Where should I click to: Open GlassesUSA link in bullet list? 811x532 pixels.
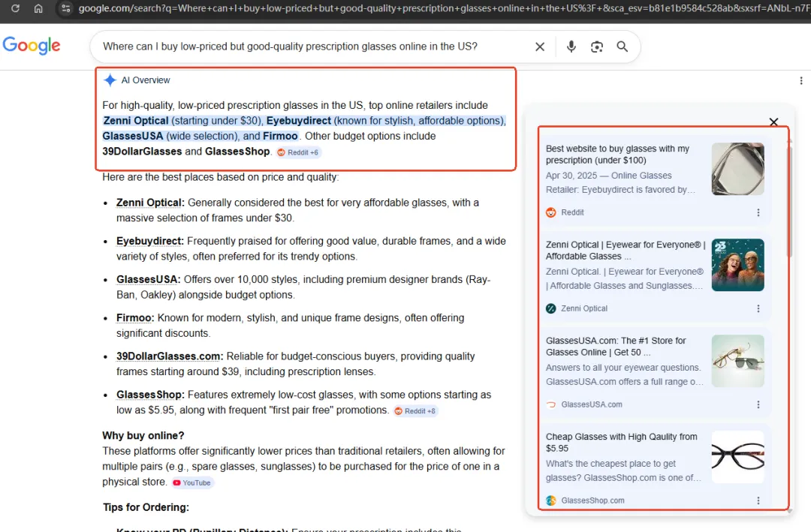148,279
